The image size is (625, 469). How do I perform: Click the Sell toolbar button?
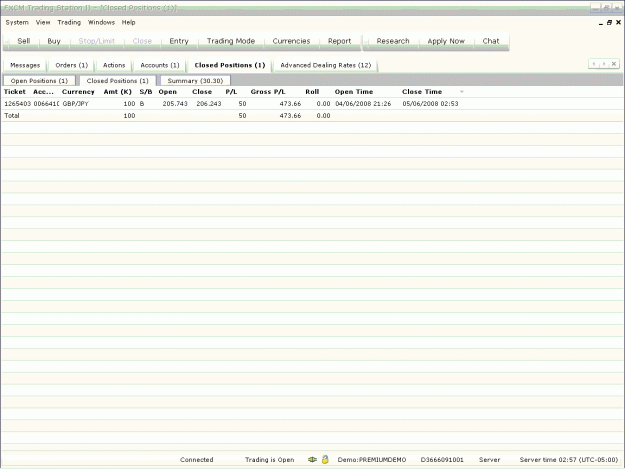24,41
